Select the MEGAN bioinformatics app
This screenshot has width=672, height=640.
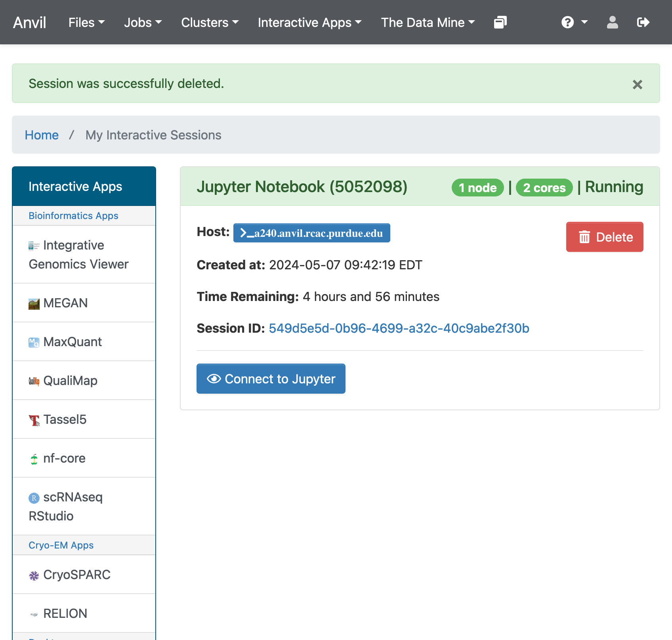pos(65,303)
